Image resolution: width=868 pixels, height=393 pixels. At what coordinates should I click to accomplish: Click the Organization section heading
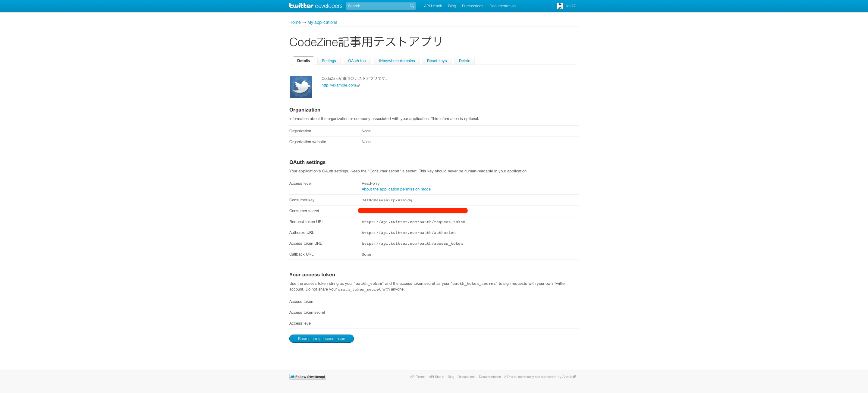[x=305, y=110]
